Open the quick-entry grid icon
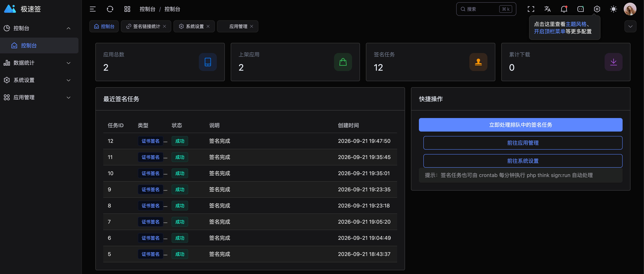This screenshot has width=644, height=274. tap(127, 9)
